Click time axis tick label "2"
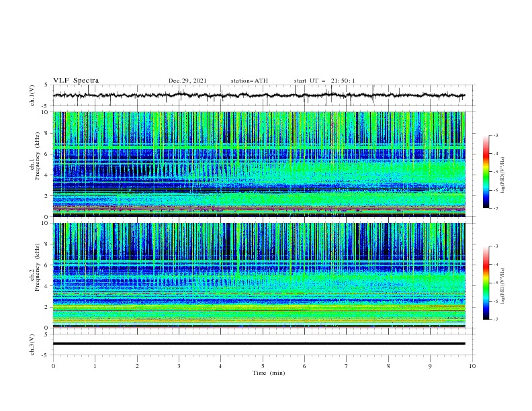 [137, 366]
